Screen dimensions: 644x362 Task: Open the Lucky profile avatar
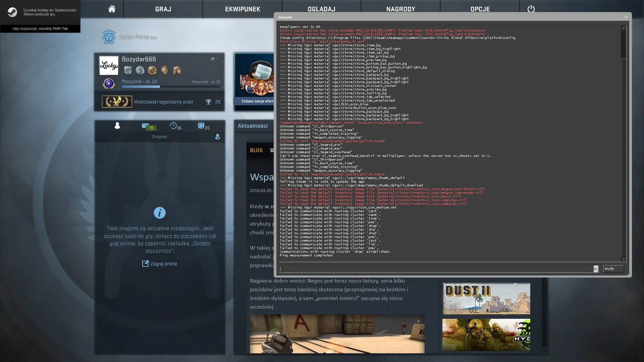(x=109, y=65)
